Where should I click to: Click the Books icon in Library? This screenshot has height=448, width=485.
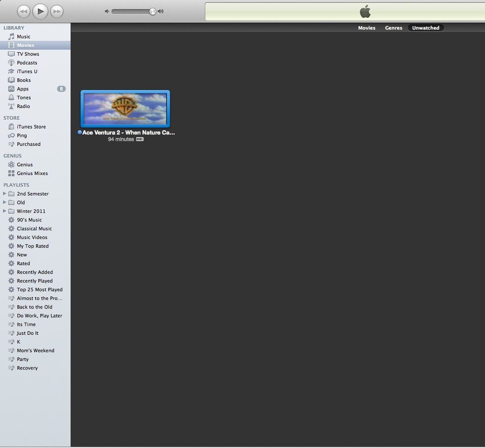11,80
